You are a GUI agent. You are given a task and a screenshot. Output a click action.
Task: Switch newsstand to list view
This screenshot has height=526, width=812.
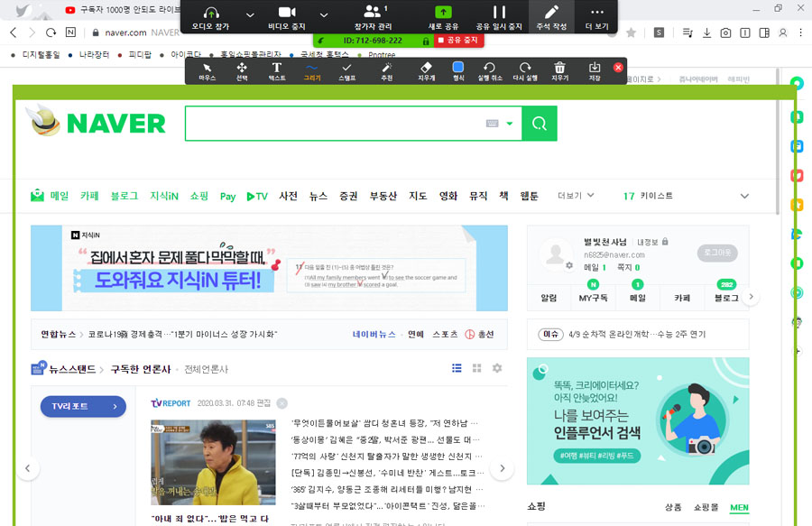click(x=457, y=368)
